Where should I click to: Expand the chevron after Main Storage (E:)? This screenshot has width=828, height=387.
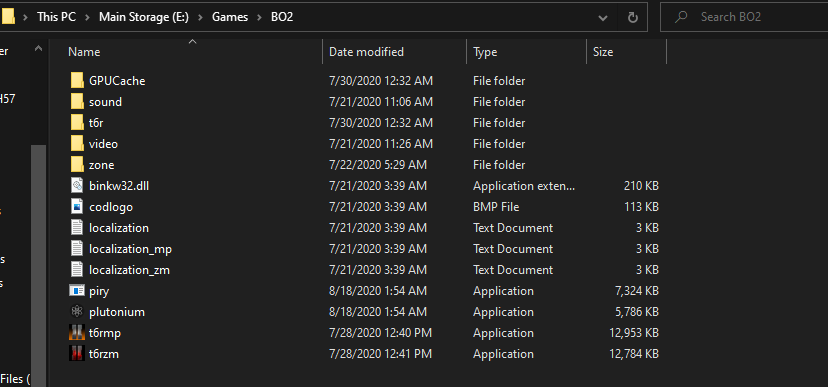coord(201,17)
